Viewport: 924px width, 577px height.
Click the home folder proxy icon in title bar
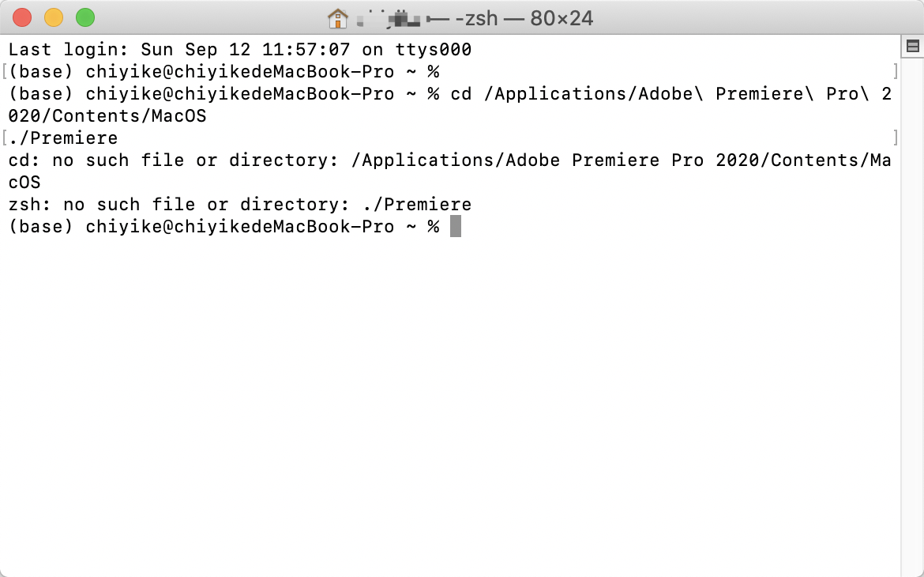[338, 17]
